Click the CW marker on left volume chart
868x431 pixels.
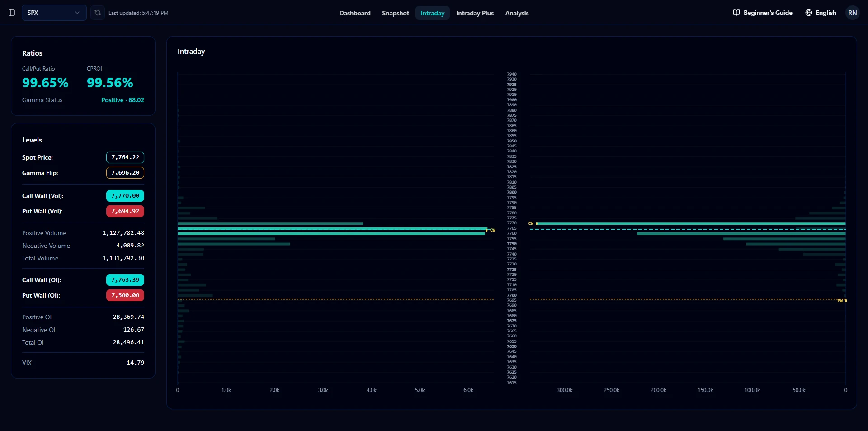point(492,230)
